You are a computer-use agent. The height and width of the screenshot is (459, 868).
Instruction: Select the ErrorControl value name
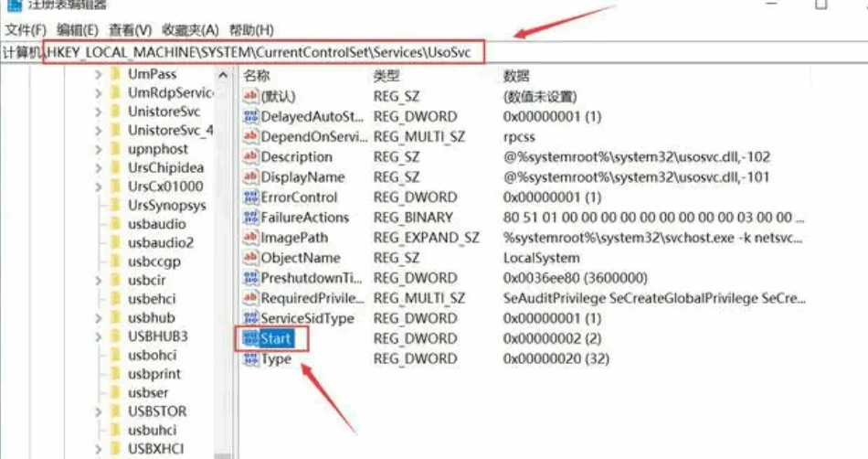coord(299,197)
